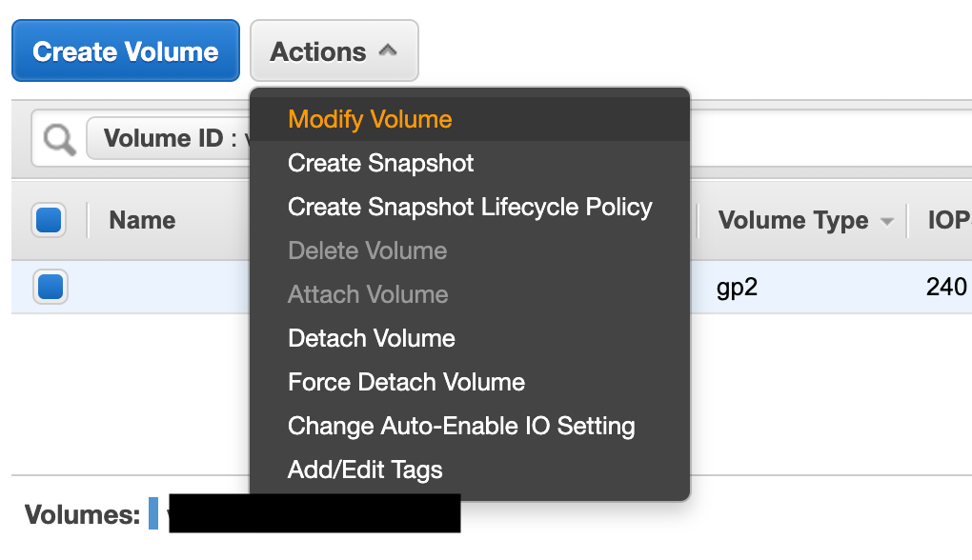This screenshot has width=972, height=560.
Task: Toggle the select-all header checkbox
Action: (x=49, y=220)
